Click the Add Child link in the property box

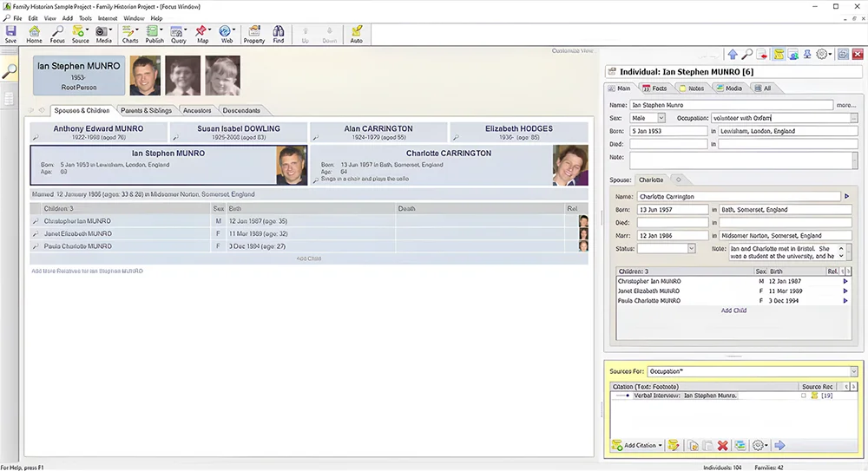[733, 311]
